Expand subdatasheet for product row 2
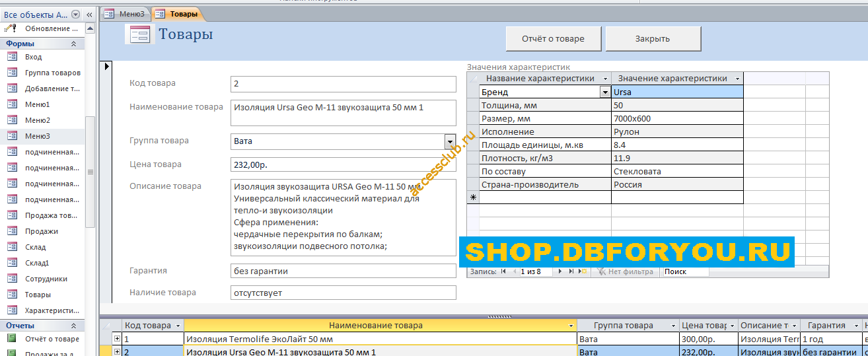 (x=118, y=352)
